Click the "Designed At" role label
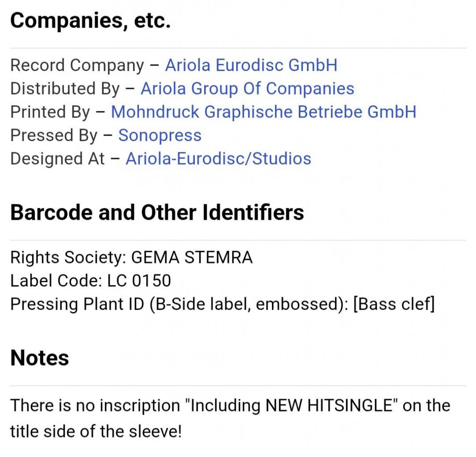The image size is (476, 457). pyautogui.click(x=57, y=158)
